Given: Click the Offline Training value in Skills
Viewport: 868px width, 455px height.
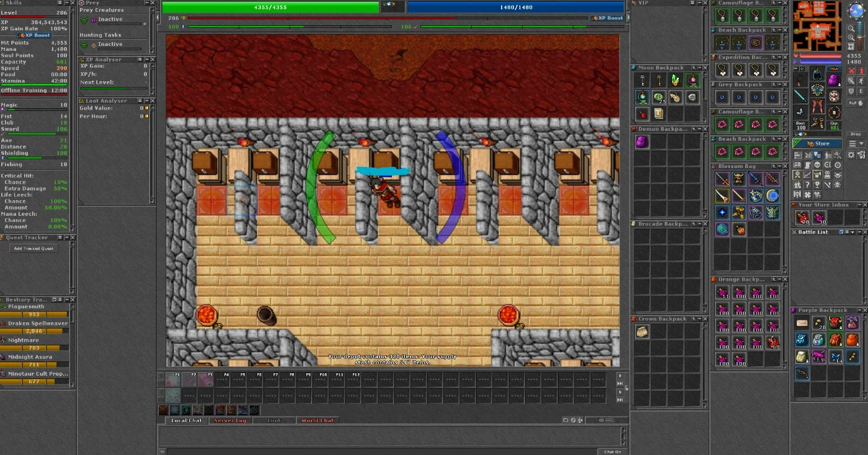Looking at the screenshot, I should click(x=59, y=91).
